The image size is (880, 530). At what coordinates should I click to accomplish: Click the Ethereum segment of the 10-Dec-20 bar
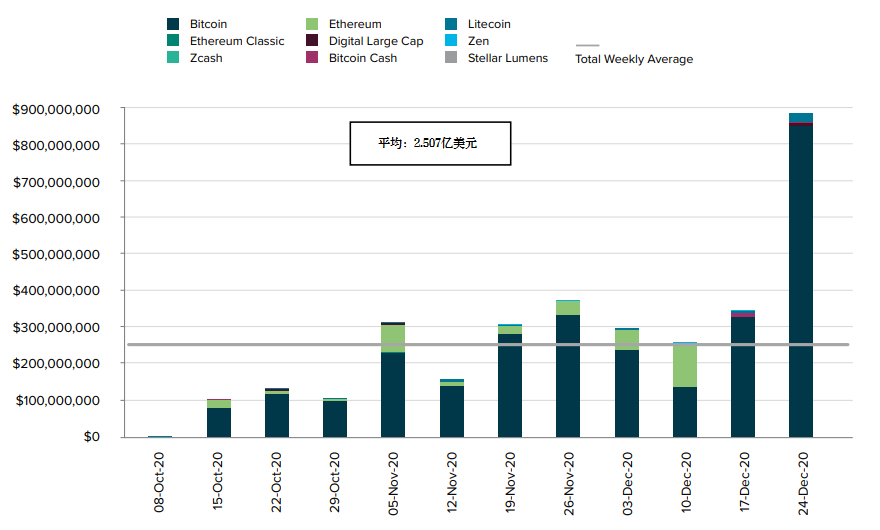tap(685, 365)
